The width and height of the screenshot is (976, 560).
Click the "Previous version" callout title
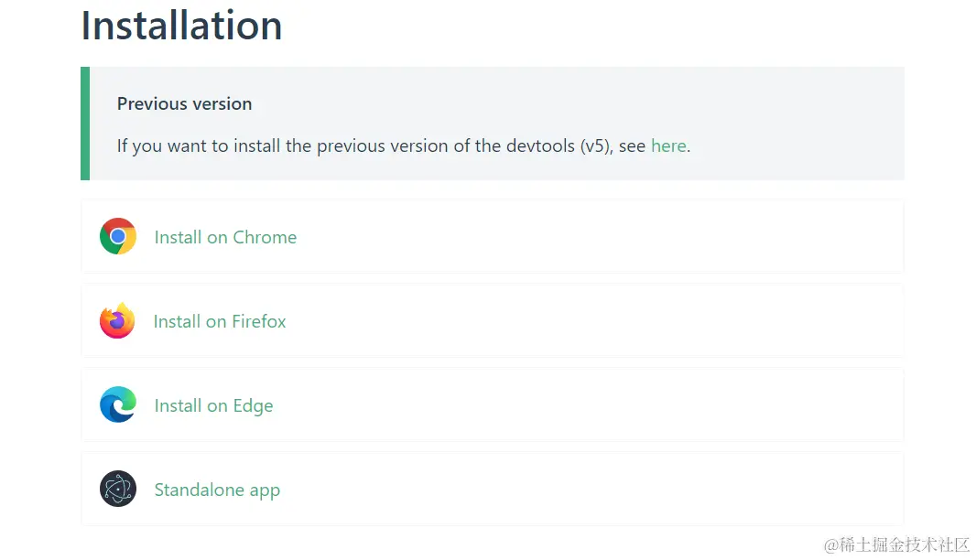pos(184,103)
